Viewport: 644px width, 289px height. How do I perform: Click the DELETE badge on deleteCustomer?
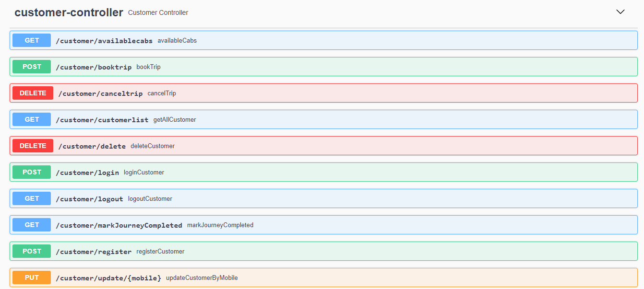click(x=33, y=146)
